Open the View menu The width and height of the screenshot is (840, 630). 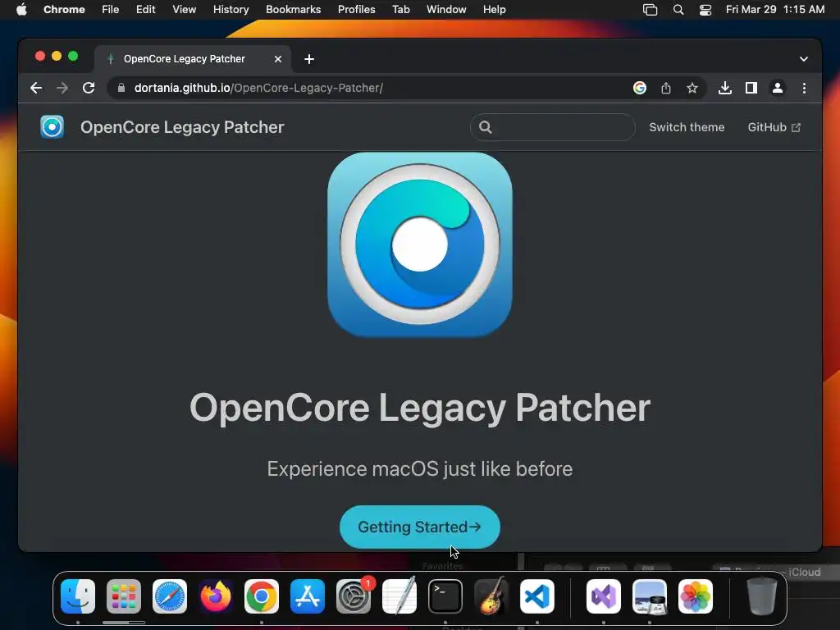click(185, 9)
